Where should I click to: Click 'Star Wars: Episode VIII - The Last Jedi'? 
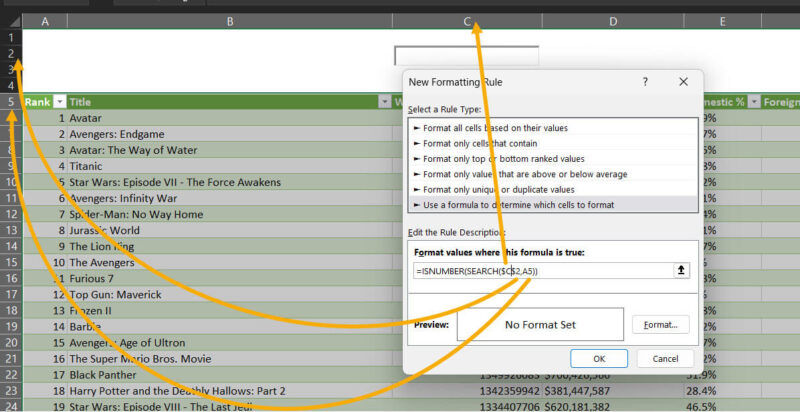(x=230, y=407)
